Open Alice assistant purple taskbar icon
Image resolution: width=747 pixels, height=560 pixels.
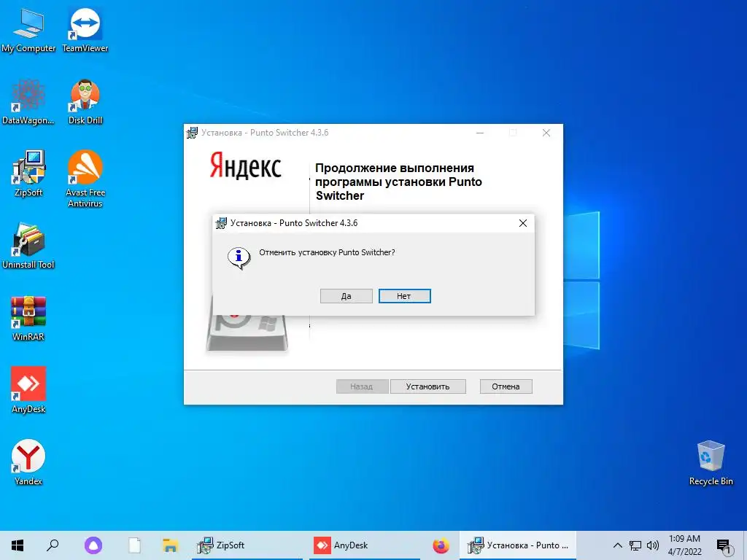point(93,545)
